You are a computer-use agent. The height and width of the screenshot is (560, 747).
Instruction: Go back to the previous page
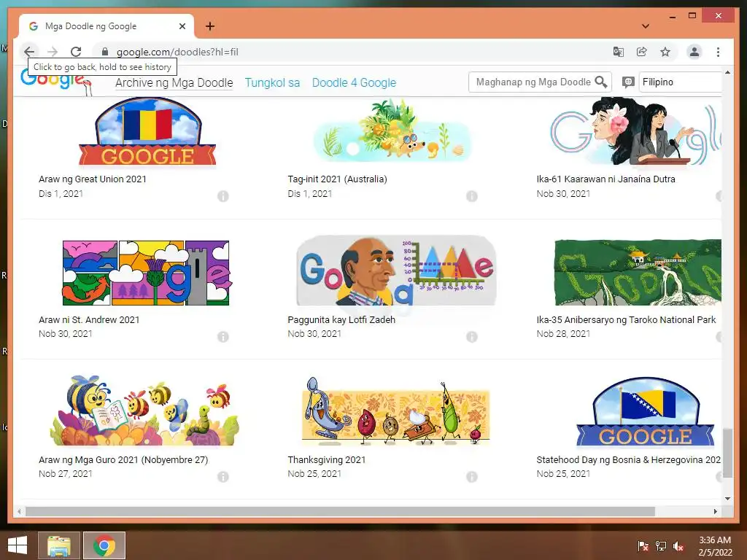[29, 52]
